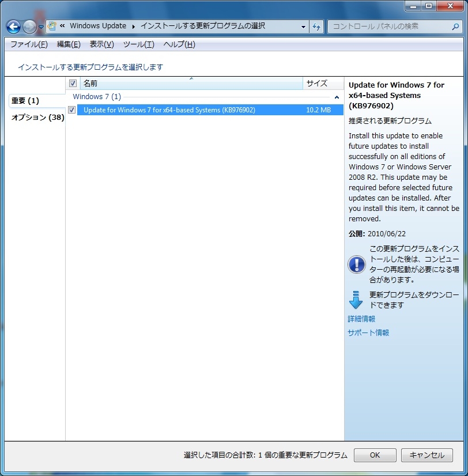Click the インストールする更新プログラムを選択します heading

tap(90, 67)
